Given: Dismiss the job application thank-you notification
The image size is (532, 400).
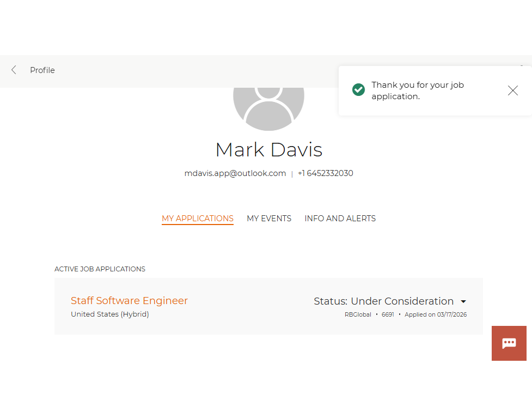Looking at the screenshot, I should tap(512, 90).
